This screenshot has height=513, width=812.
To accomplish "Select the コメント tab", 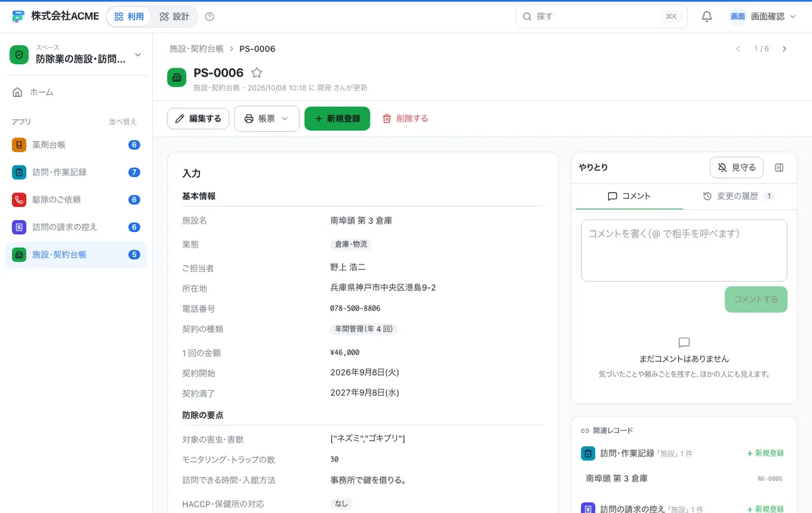I will [629, 197].
